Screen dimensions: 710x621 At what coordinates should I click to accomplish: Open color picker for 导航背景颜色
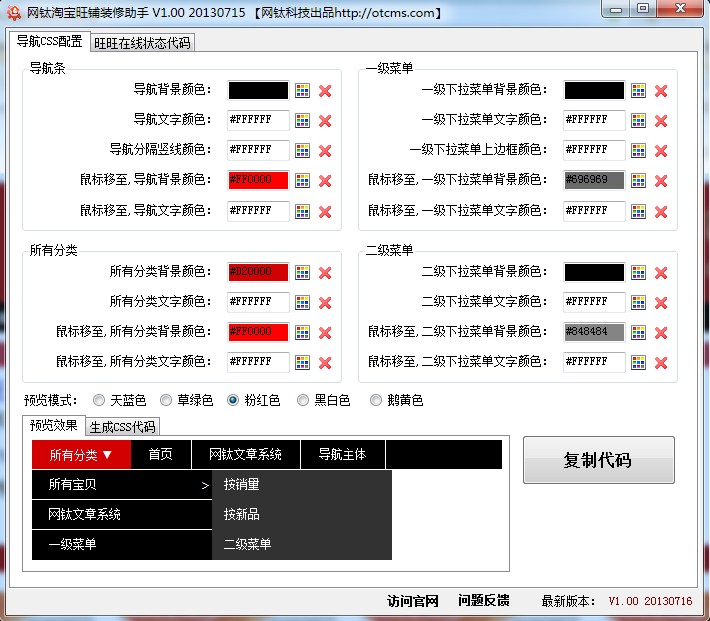tap(302, 91)
